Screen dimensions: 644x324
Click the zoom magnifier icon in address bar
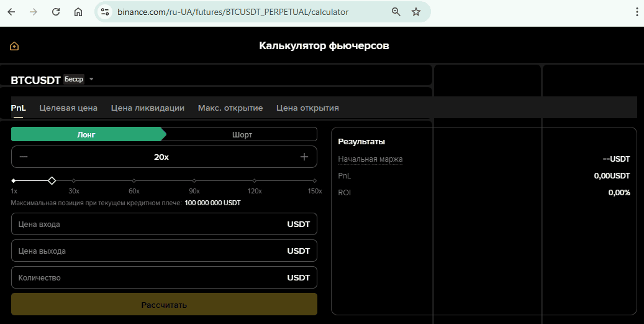tap(396, 12)
